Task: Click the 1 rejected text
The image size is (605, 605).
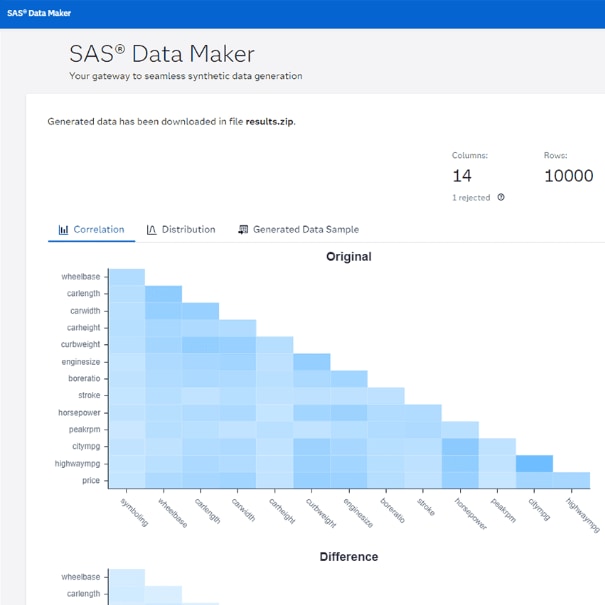Action: [471, 198]
